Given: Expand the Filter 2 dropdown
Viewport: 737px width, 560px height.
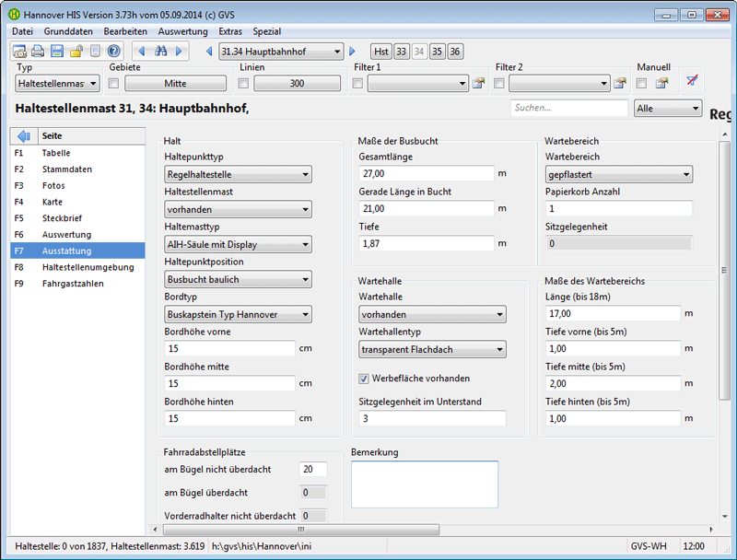Looking at the screenshot, I should click(x=559, y=84).
